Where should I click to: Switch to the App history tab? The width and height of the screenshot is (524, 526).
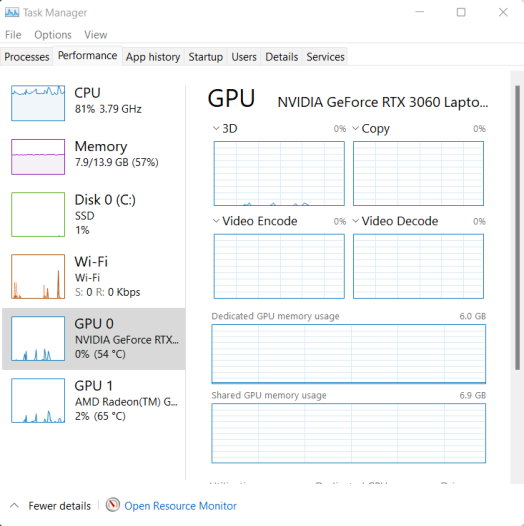[x=153, y=57]
